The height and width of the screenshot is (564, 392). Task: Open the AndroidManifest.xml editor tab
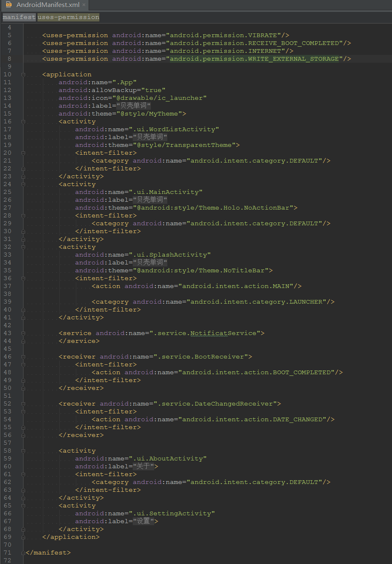coord(45,5)
